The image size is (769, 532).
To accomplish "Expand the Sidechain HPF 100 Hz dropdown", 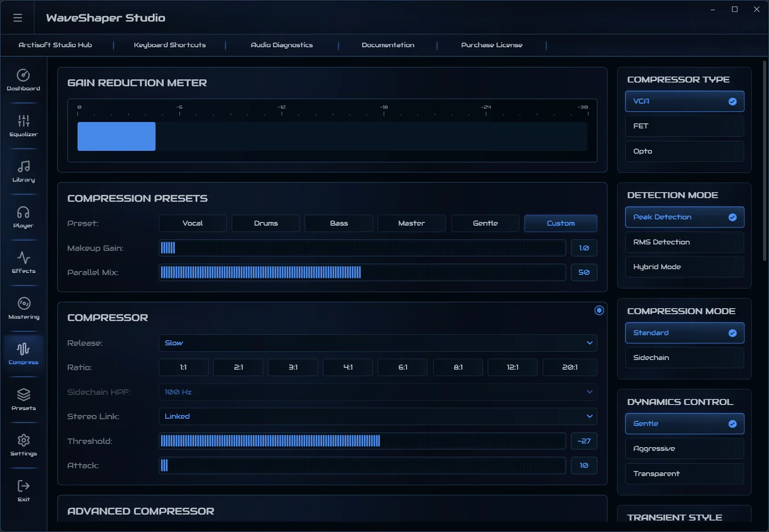I will pyautogui.click(x=378, y=392).
